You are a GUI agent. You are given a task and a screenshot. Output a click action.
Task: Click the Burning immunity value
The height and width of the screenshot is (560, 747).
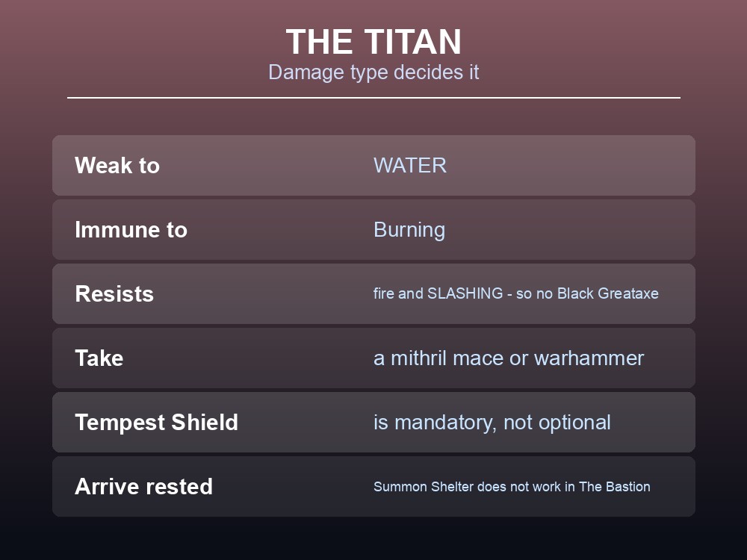(409, 230)
